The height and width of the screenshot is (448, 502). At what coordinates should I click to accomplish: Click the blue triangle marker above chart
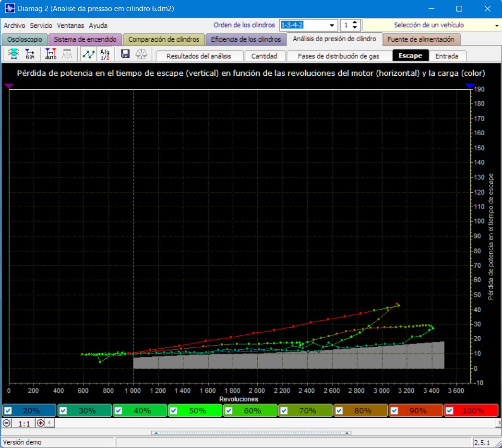point(470,86)
